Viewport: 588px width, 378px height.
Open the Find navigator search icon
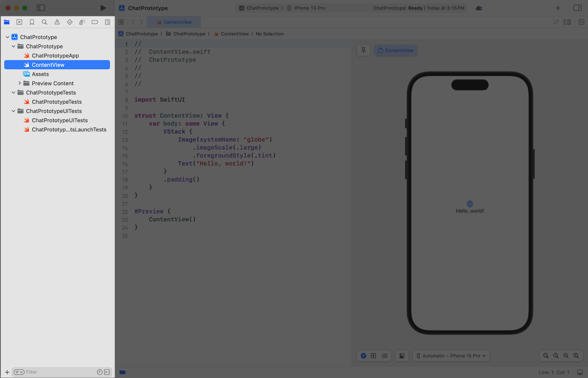44,22
